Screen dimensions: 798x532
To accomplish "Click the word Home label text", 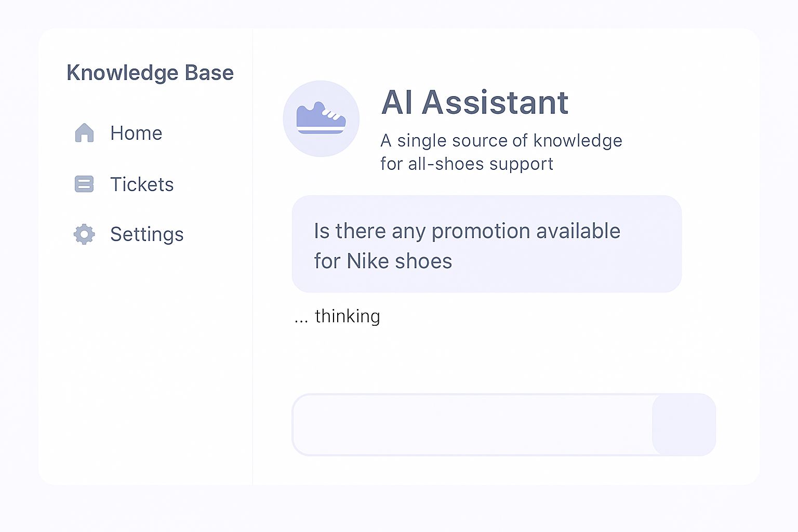I will (136, 133).
